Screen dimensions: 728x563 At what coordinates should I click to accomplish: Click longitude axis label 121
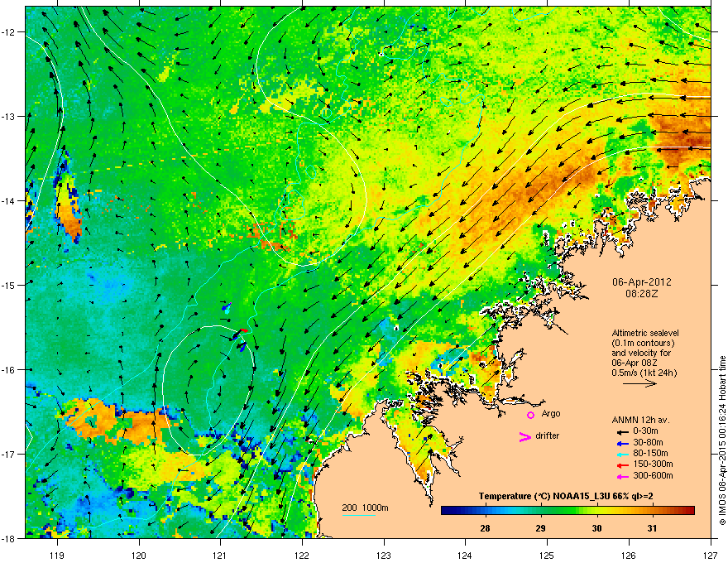coord(220,556)
